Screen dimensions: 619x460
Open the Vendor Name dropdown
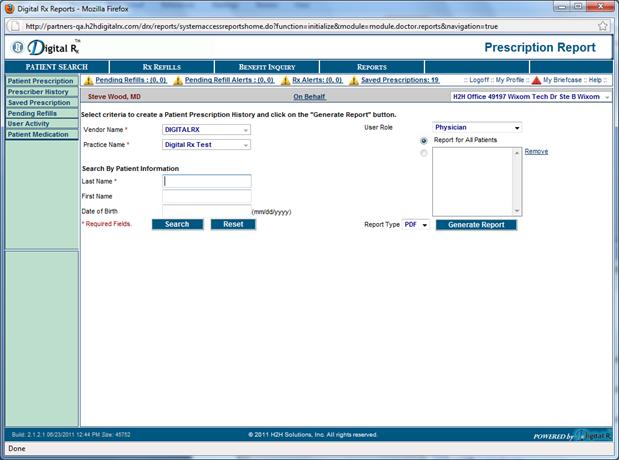[x=206, y=129]
